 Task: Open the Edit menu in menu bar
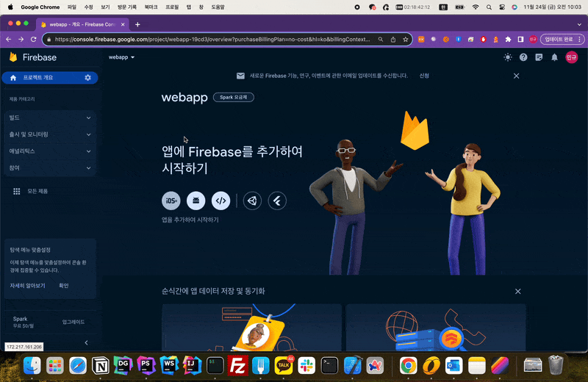[88, 7]
